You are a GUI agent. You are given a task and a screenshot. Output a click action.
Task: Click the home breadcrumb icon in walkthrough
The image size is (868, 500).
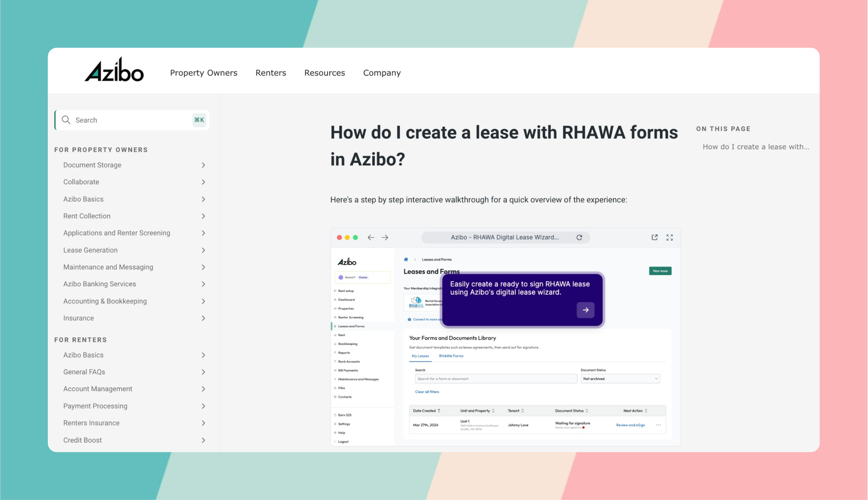pyautogui.click(x=406, y=259)
